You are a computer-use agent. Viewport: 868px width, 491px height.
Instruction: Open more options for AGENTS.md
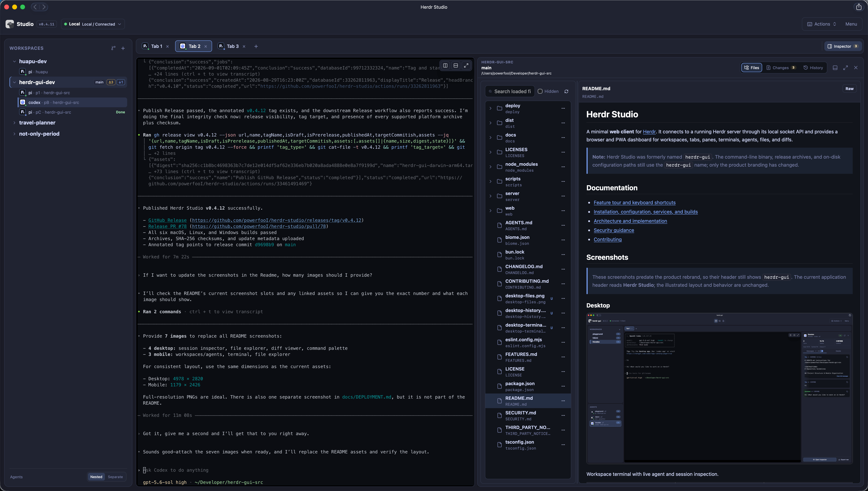coord(563,225)
